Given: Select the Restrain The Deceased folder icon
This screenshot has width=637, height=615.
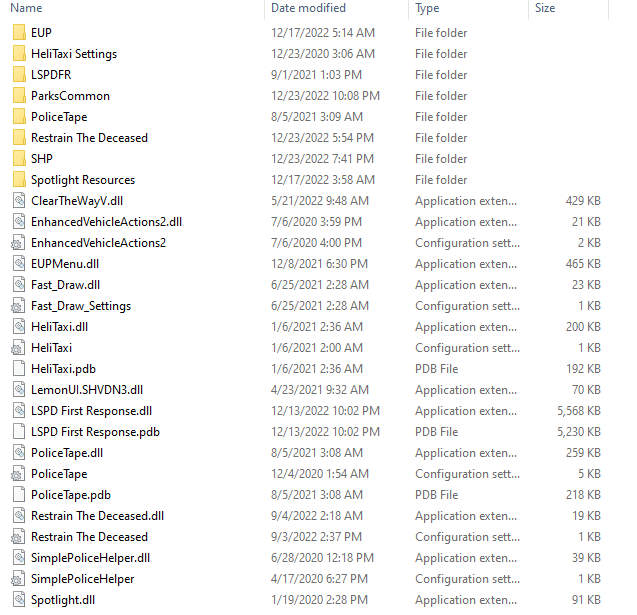Looking at the screenshot, I should coord(19,138).
